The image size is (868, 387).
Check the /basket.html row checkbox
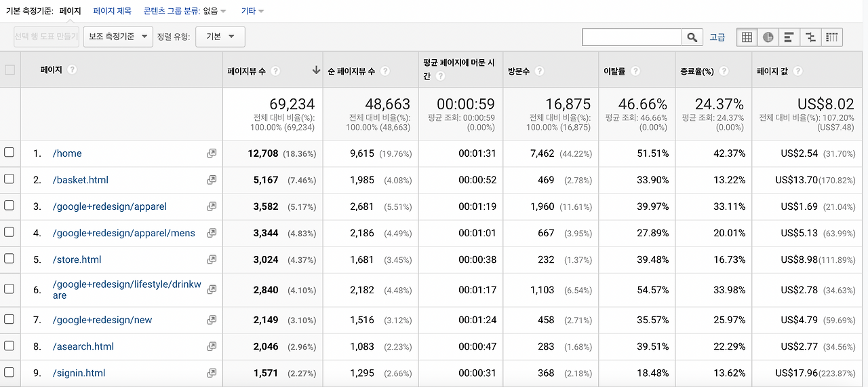[9, 179]
